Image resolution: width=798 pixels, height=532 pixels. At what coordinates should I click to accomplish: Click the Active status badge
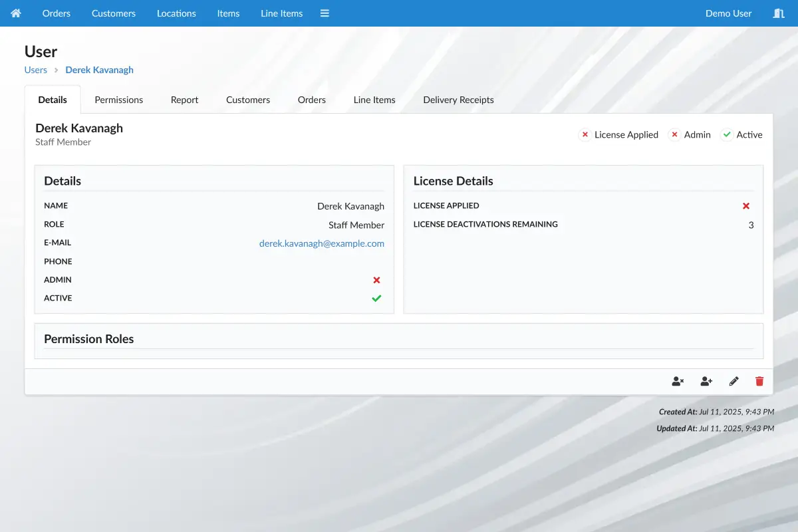[x=741, y=135]
